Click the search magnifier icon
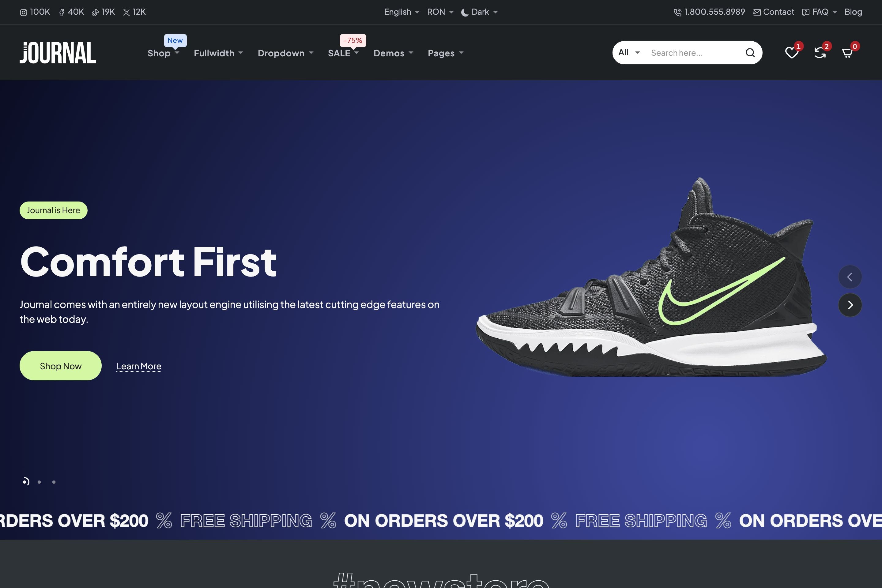Image resolution: width=882 pixels, height=588 pixels. tap(750, 52)
